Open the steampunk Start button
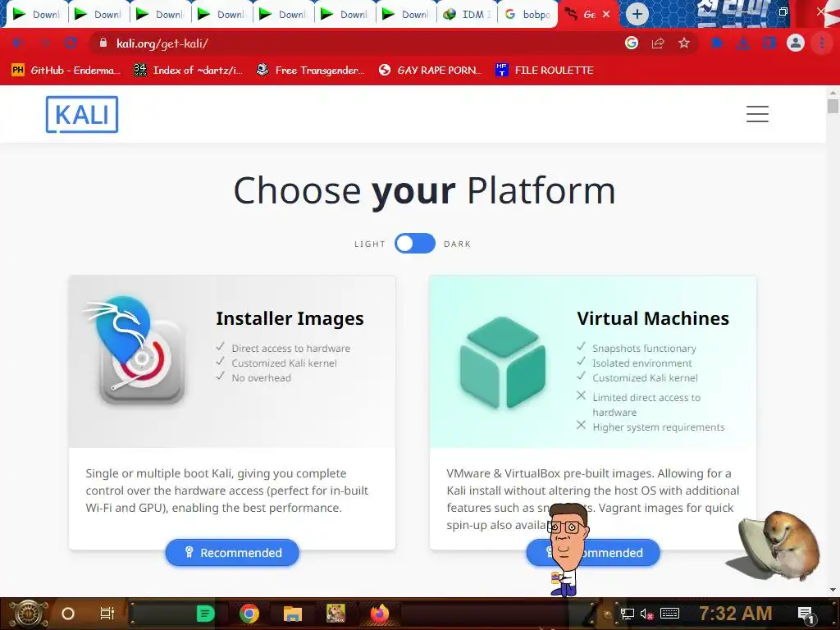 coord(28,614)
